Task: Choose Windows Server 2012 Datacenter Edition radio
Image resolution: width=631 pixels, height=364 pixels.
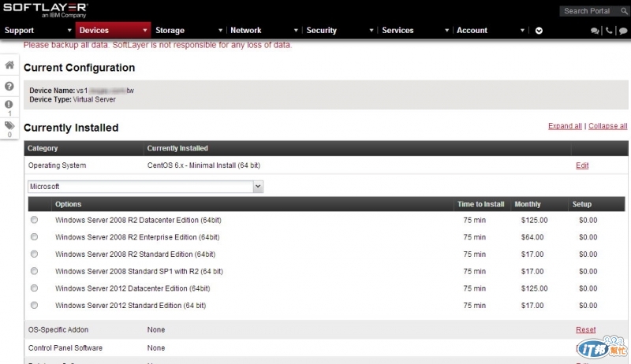Action: coord(34,288)
